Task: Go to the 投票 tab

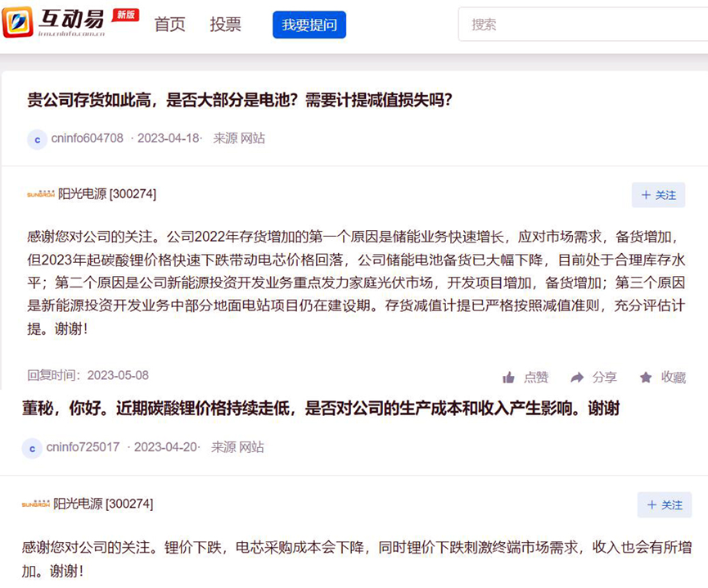Action: (225, 25)
